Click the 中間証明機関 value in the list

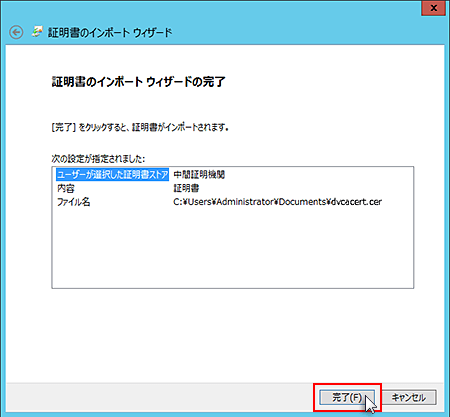(199, 174)
